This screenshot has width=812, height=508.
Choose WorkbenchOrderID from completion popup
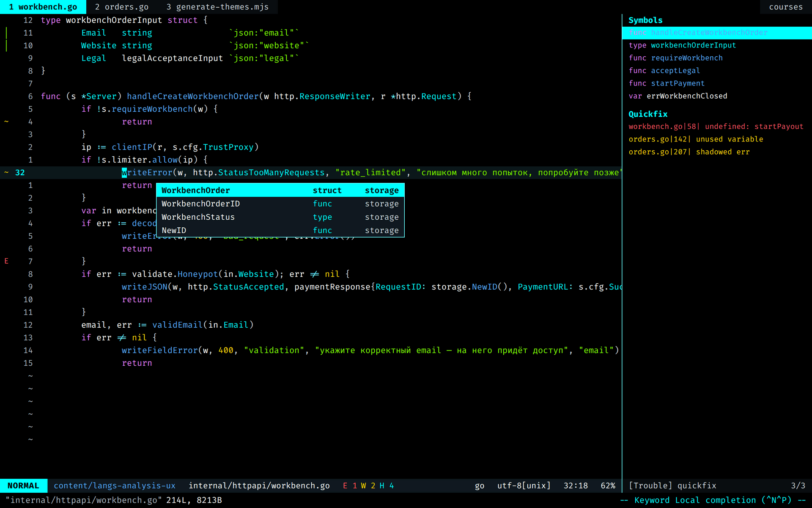click(x=280, y=204)
